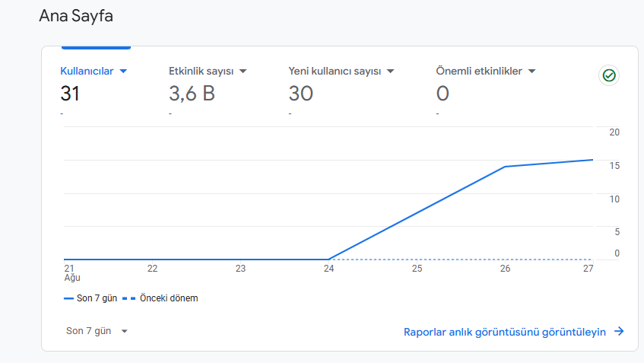This screenshot has width=644, height=363.
Task: Click the users total value 31
Action: coord(70,94)
